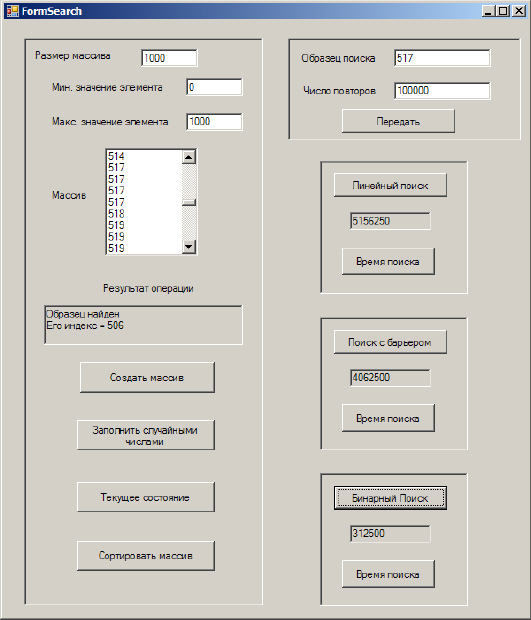This screenshot has height=620, width=531.
Task: Click the Результат операции text box
Action: 144,325
